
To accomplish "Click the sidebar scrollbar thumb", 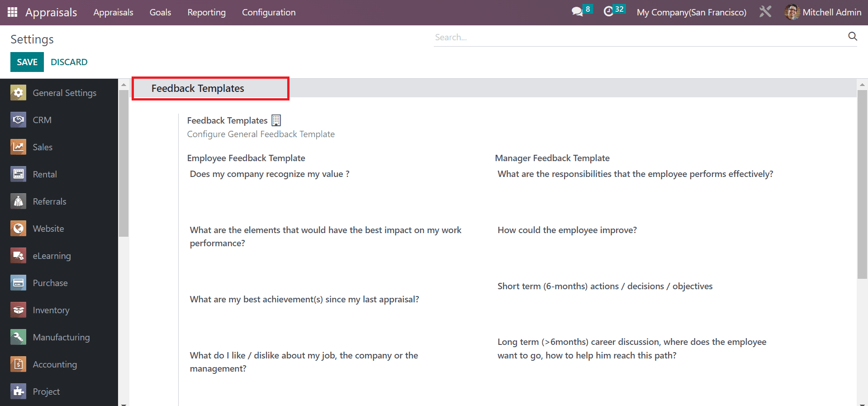I will (123, 163).
